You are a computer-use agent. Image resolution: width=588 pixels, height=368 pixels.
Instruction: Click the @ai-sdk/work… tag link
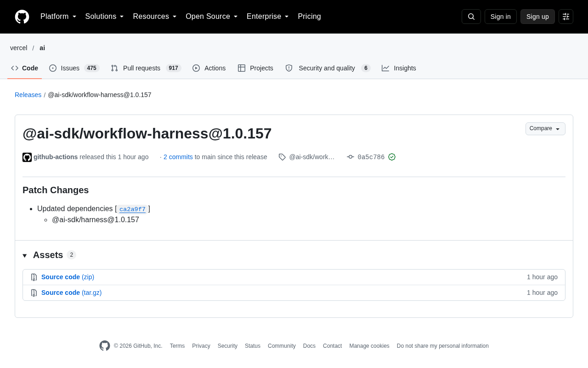[x=312, y=157]
